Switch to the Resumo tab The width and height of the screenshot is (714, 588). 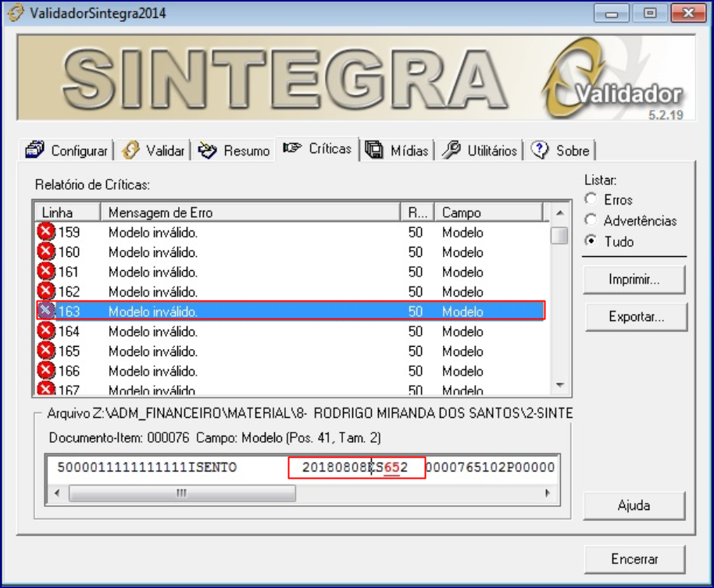(x=234, y=150)
